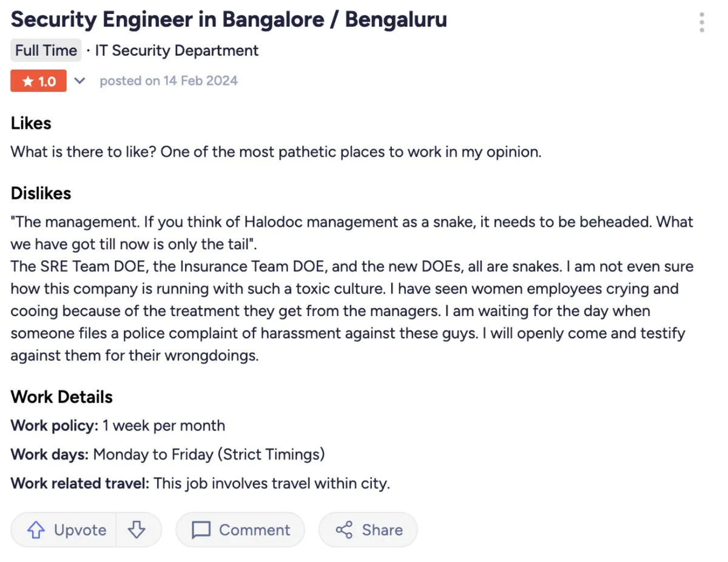
Task: Click the star in the 1.0 rating badge
Action: click(28, 82)
